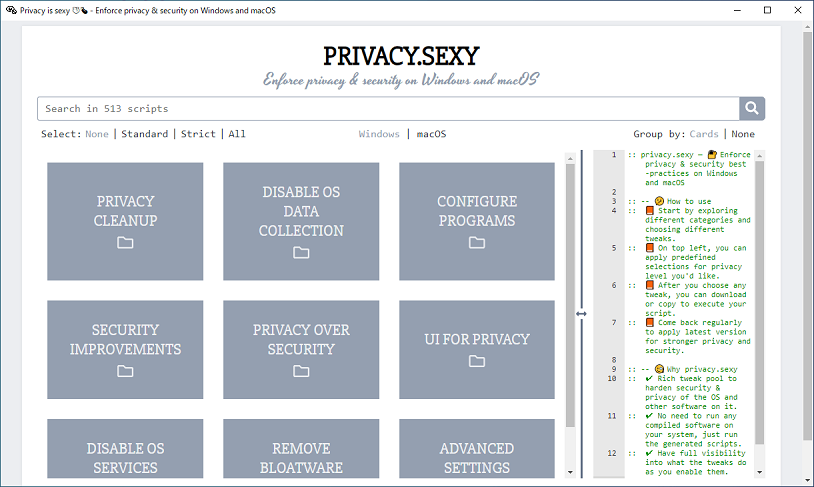The width and height of the screenshot is (814, 487).
Task: Click cards panel scrollbar down arrow
Action: (x=570, y=472)
